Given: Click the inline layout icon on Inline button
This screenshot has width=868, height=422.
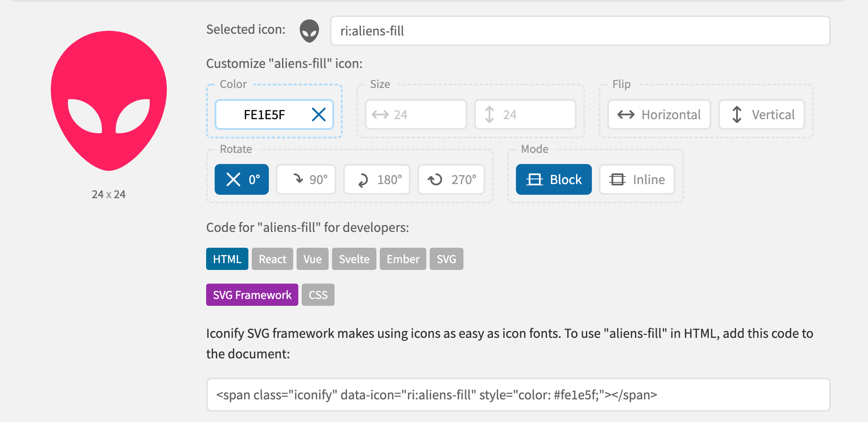Looking at the screenshot, I should click(618, 179).
